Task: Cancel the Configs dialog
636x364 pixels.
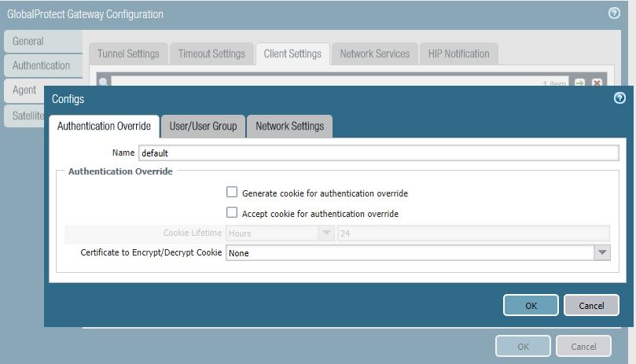Action: pyautogui.click(x=591, y=305)
